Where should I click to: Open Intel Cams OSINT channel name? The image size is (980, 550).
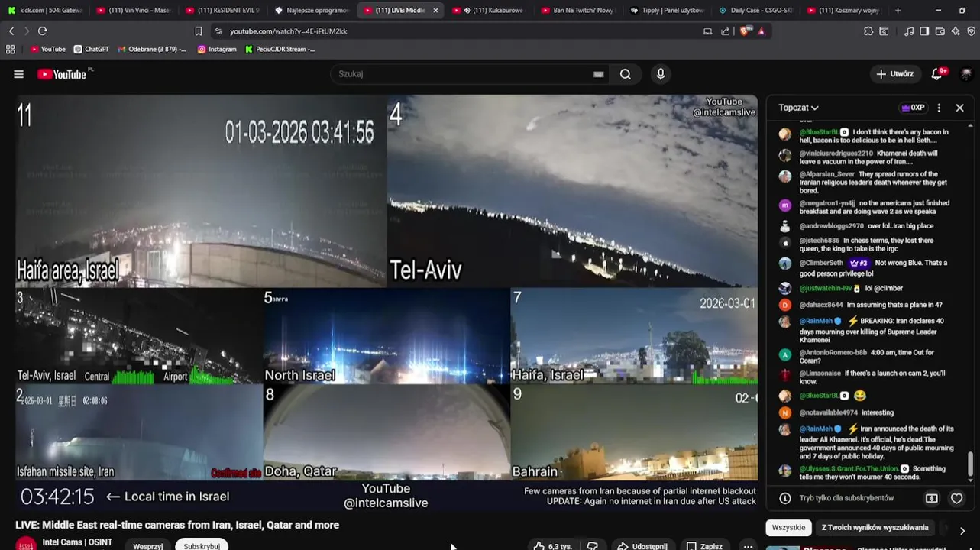77,542
